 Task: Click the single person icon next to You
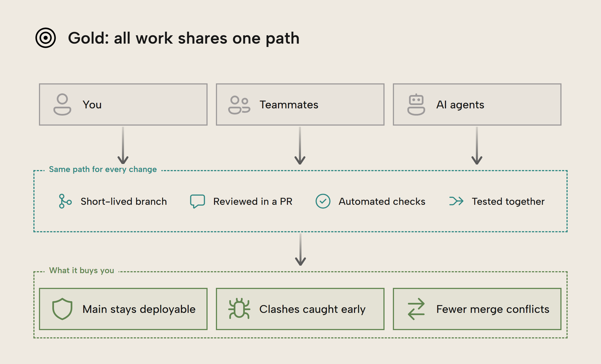pos(62,104)
